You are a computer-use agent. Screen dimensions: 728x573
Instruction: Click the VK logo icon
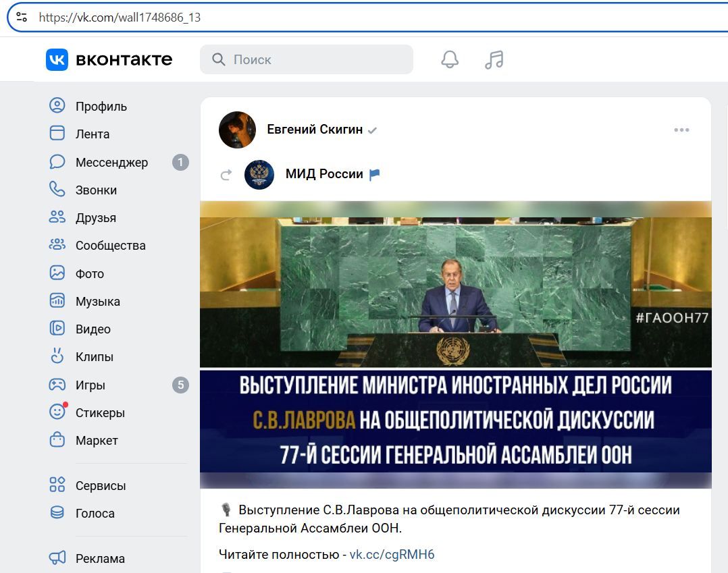(x=57, y=59)
